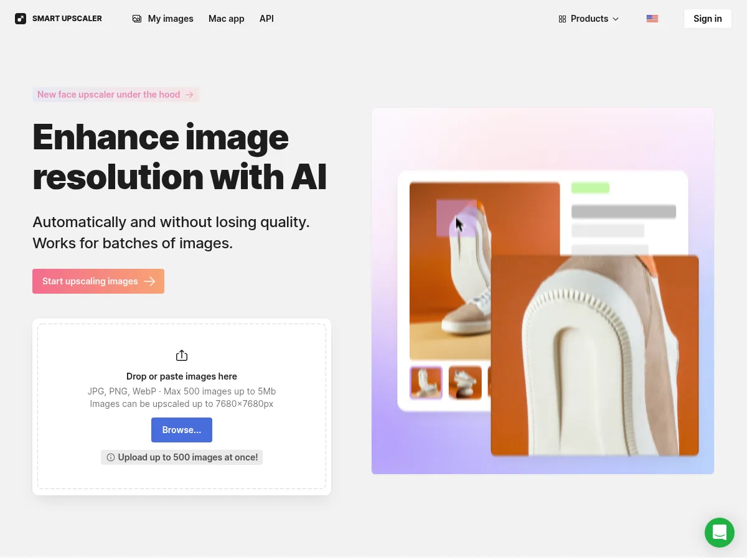Click the Sign in button
This screenshot has height=560, width=747.
click(x=708, y=19)
